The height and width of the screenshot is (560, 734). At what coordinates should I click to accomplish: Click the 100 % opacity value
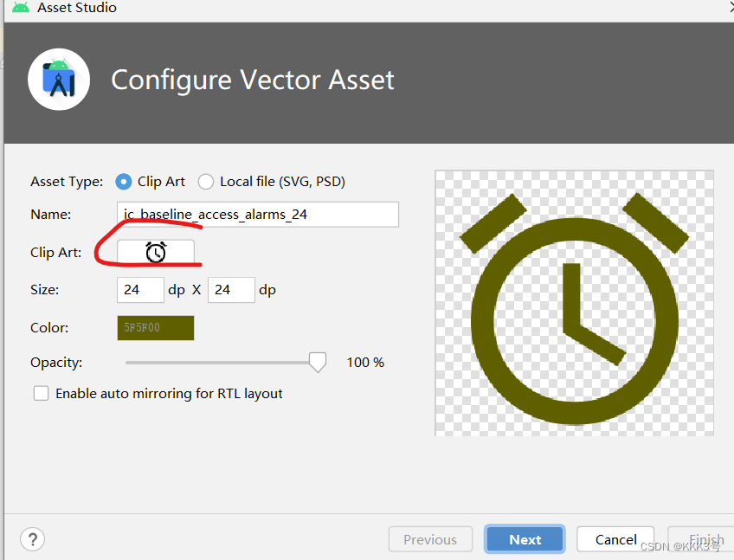365,363
